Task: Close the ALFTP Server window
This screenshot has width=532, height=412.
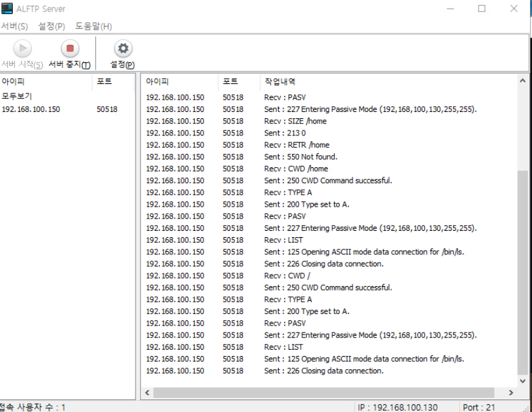Action: click(x=514, y=8)
